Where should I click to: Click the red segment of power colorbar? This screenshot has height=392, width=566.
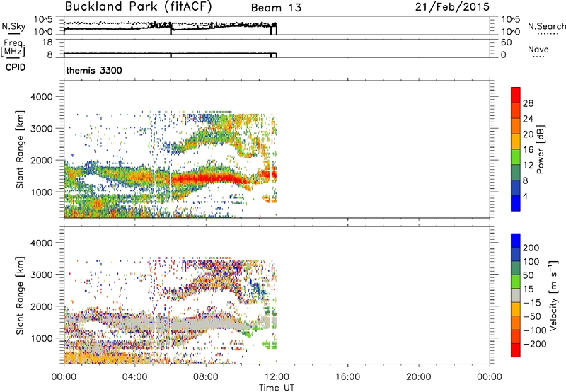click(516, 95)
